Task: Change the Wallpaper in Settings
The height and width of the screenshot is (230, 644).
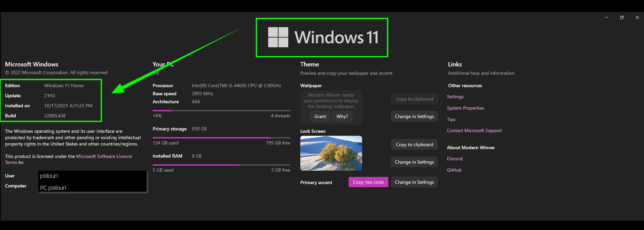Action: point(414,116)
